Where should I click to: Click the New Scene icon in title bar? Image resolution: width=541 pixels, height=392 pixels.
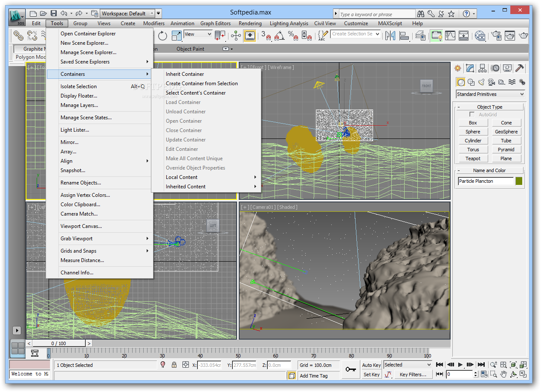point(34,14)
